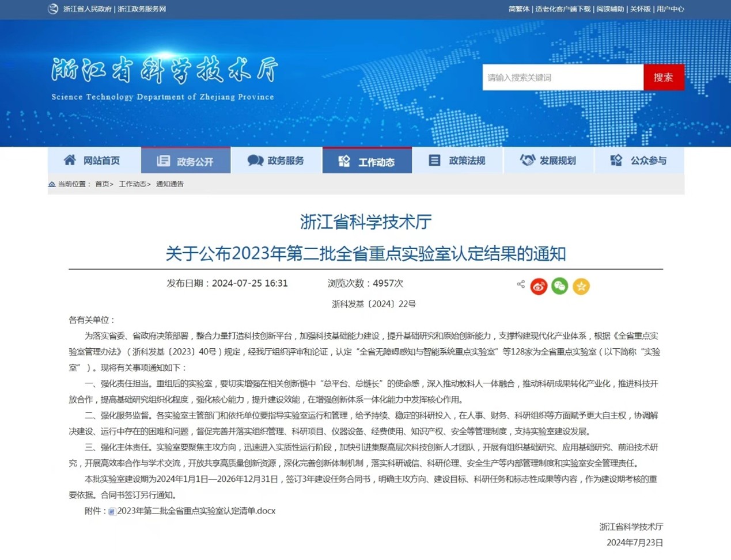Click the heading 浙江省科学技术厅 above the title
This screenshot has width=731, height=560.
point(366,222)
